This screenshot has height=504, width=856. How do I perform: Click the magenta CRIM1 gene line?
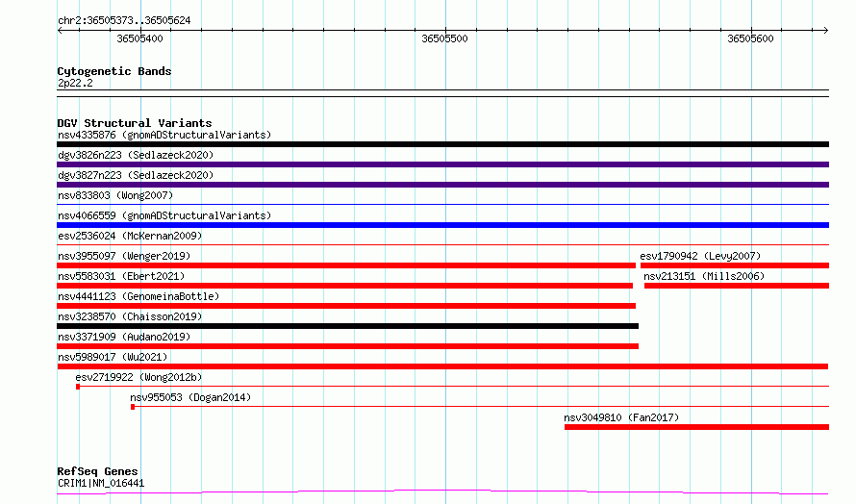coord(442,492)
